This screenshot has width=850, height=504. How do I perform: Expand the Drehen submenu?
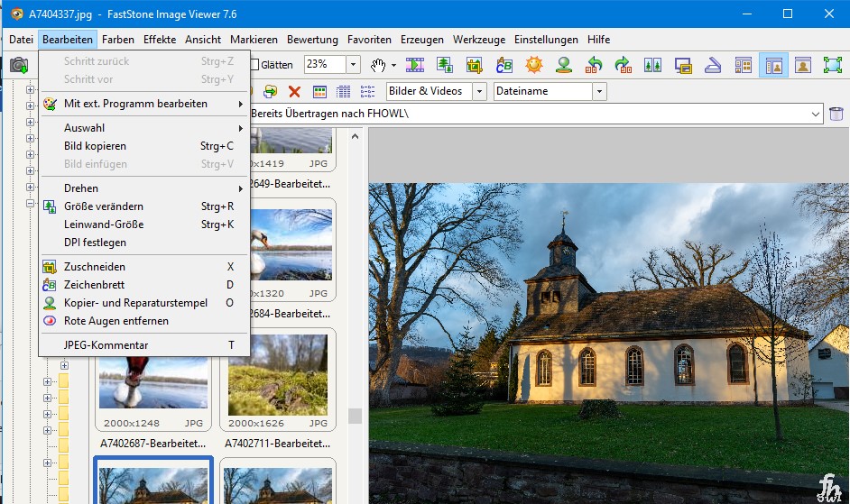point(144,188)
